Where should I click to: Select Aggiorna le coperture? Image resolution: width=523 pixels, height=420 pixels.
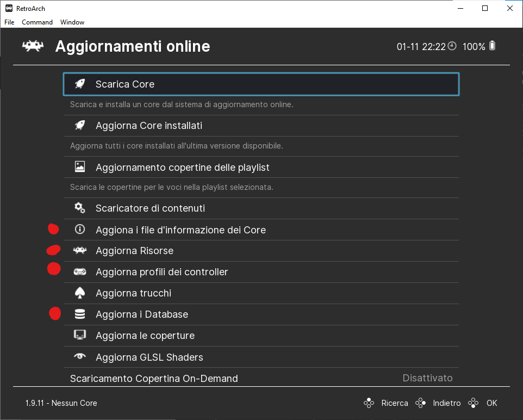(x=261, y=336)
